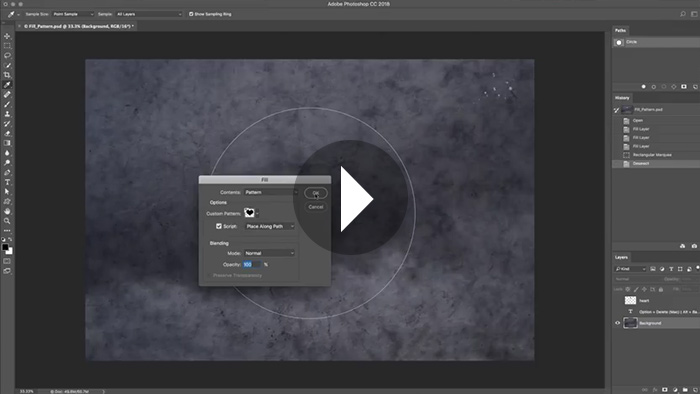
Task: Select the Type tool in the toolbar
Action: [x=7, y=182]
